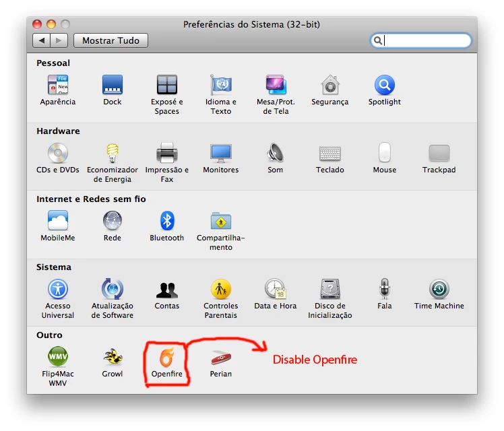Close the Preferências do Sistema window
This screenshot has width=504, height=431.
pyautogui.click(x=37, y=24)
